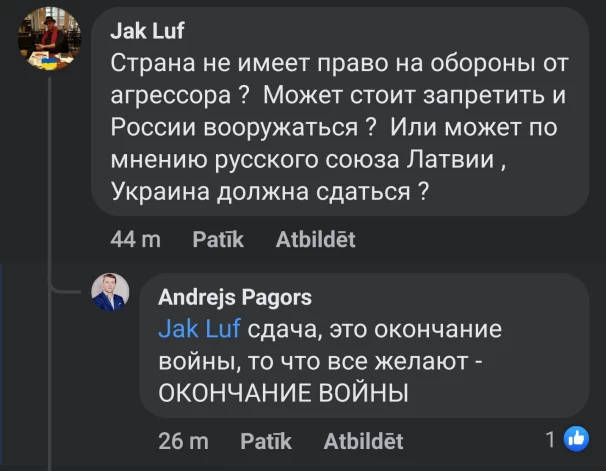Click the "ОКОНЧАНИЕ ВОЙНЫ" text in the reply
The width and height of the screenshot is (606, 471).
click(284, 393)
